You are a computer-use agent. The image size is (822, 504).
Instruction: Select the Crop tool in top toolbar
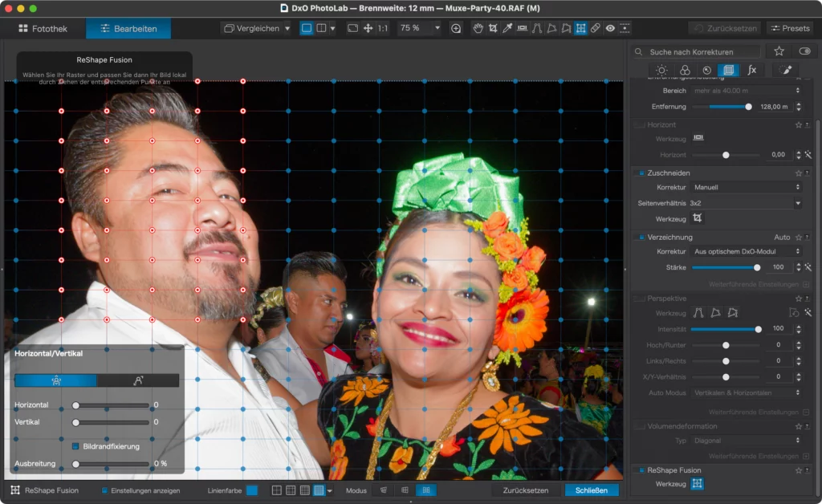[493, 28]
